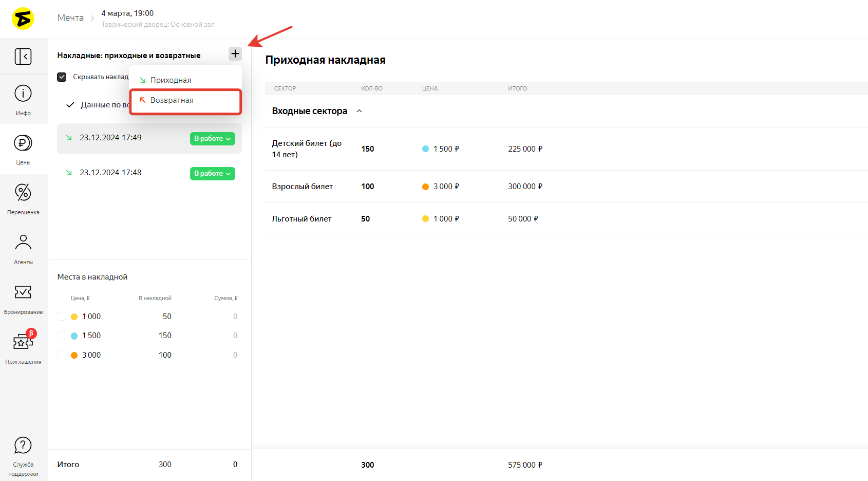Open the Агенты section
868x481 pixels.
pyautogui.click(x=23, y=249)
